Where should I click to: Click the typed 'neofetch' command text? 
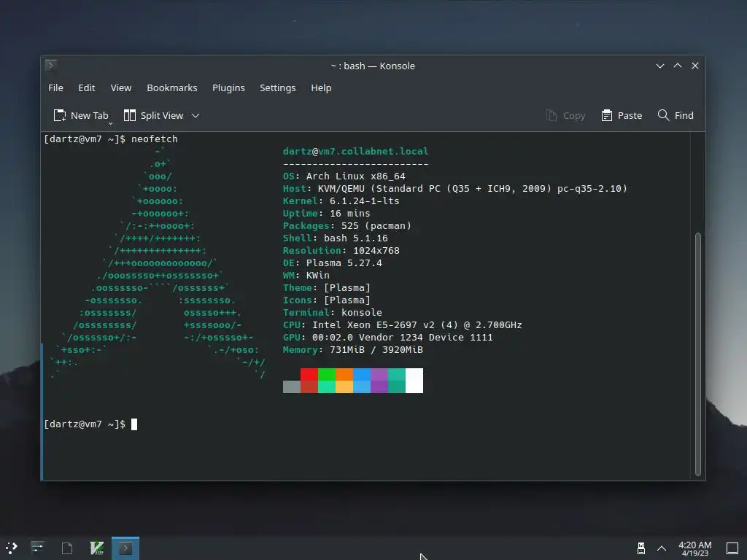pyautogui.click(x=155, y=139)
